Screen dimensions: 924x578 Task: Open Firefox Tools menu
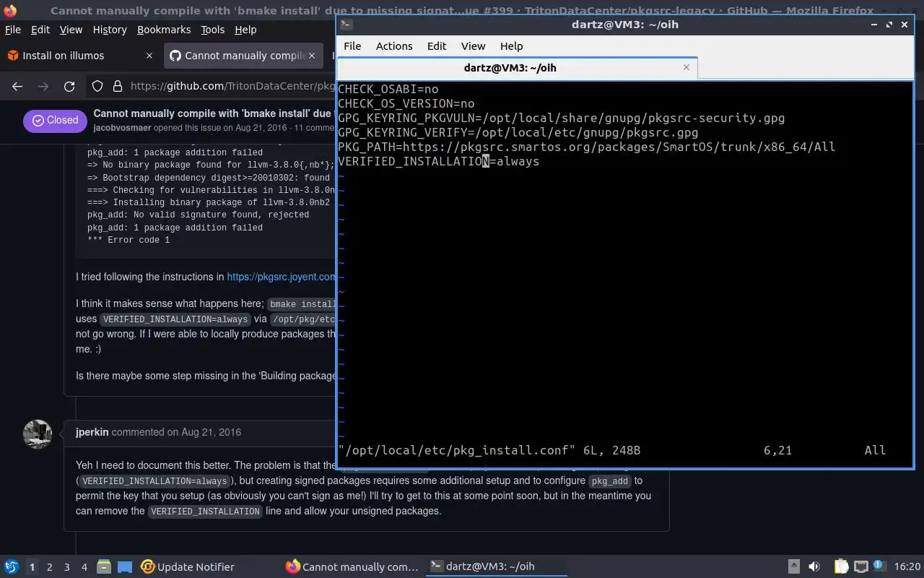point(212,30)
